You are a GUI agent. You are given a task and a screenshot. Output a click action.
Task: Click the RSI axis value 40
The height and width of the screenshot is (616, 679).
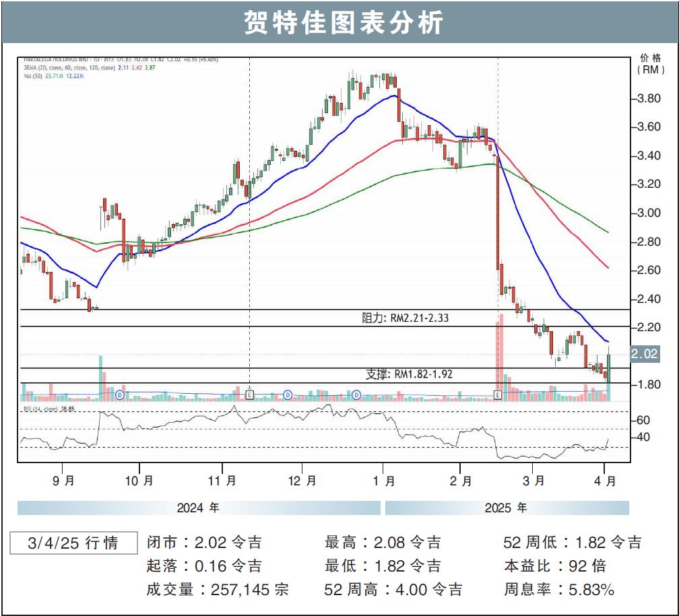(643, 437)
